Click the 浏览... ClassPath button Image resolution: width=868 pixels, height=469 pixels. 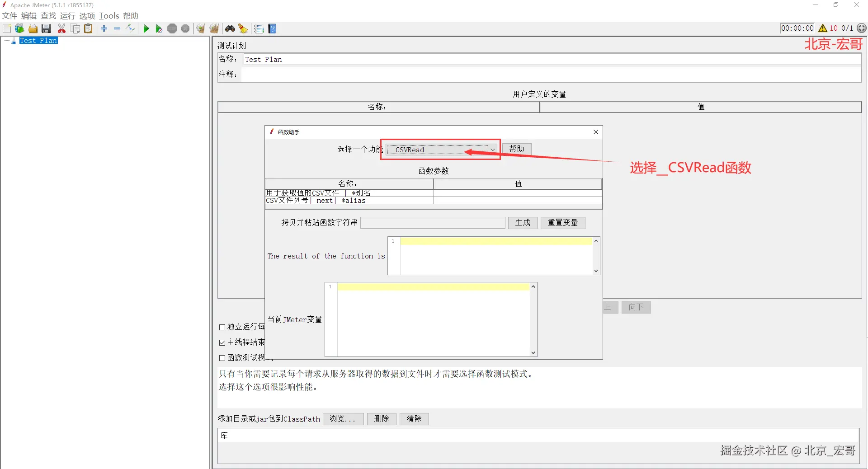click(x=343, y=419)
